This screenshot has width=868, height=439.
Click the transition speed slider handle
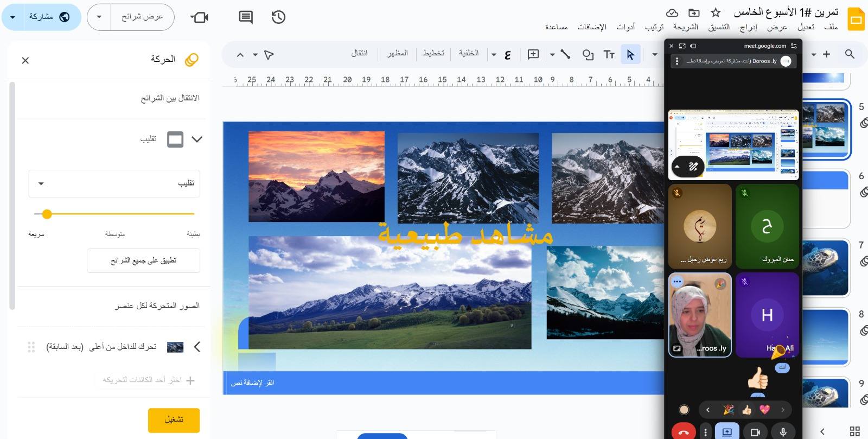[x=47, y=214]
